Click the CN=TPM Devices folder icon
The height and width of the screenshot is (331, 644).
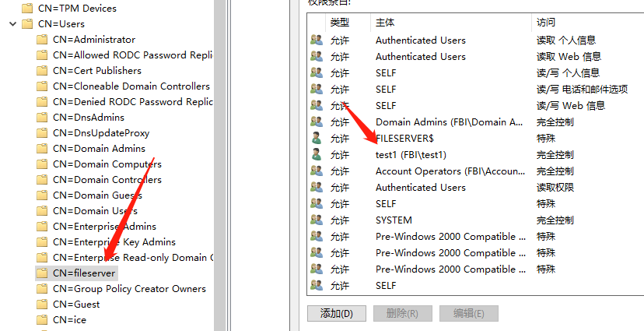(x=27, y=9)
